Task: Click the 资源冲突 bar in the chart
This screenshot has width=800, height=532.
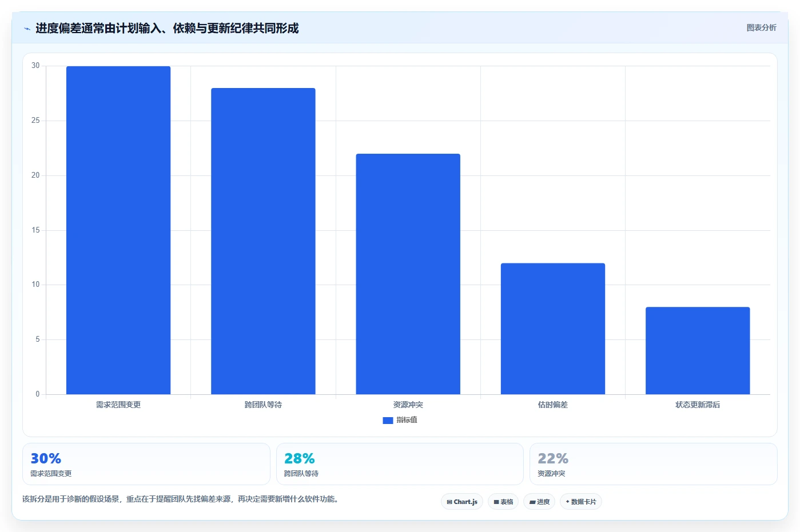Action: click(x=408, y=274)
